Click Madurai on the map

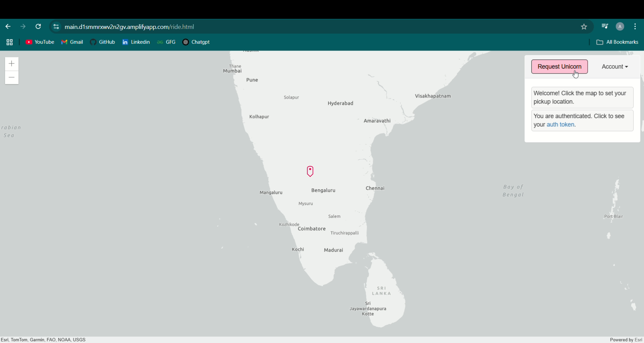click(x=333, y=250)
